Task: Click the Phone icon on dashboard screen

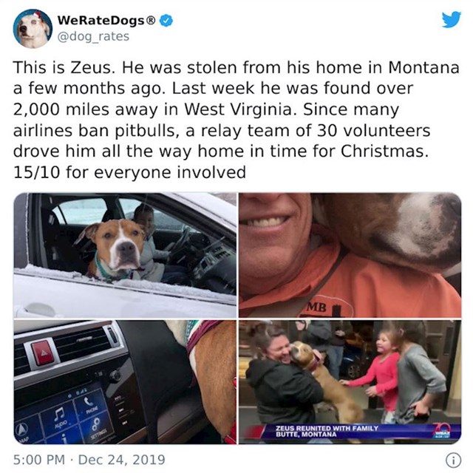Action: (x=89, y=403)
